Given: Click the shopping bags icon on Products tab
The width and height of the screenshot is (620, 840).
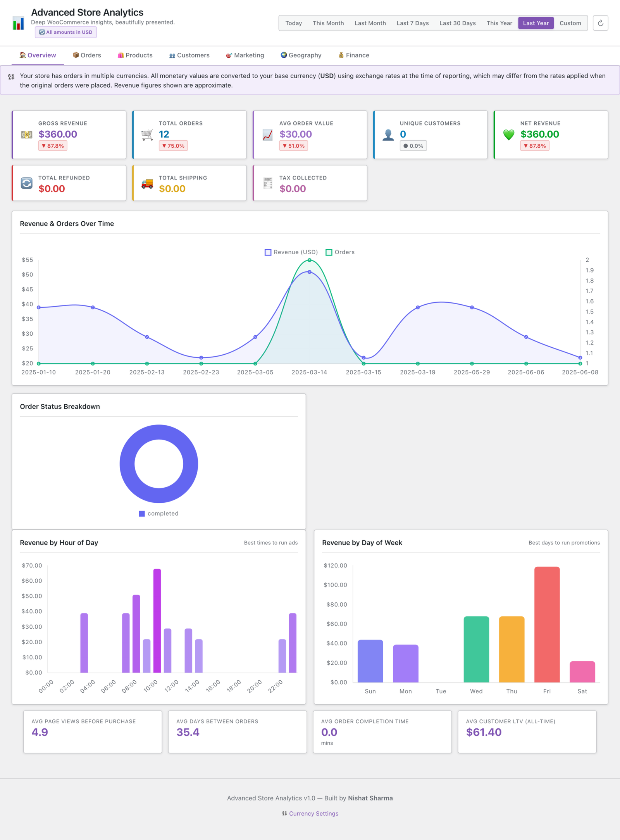Looking at the screenshot, I should pyautogui.click(x=121, y=55).
